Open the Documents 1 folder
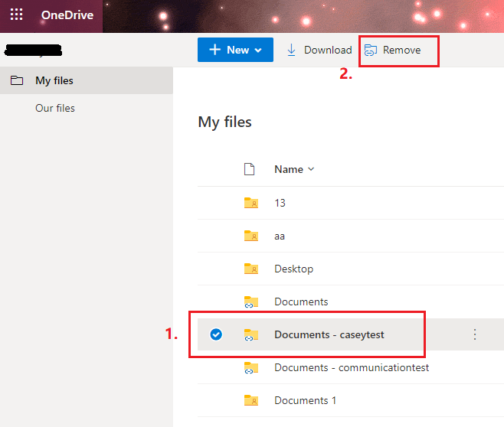Viewport: 504px width, 427px height. [305, 400]
